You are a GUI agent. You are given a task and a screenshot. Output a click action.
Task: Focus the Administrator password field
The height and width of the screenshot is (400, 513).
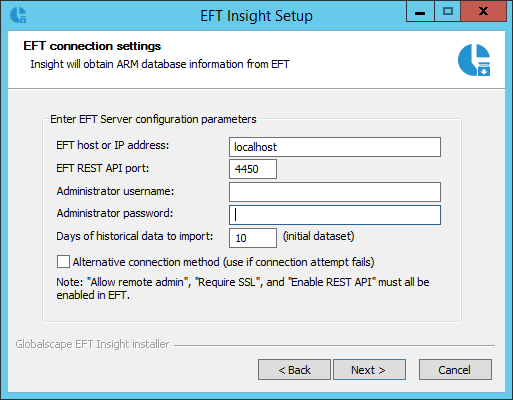tap(335, 215)
